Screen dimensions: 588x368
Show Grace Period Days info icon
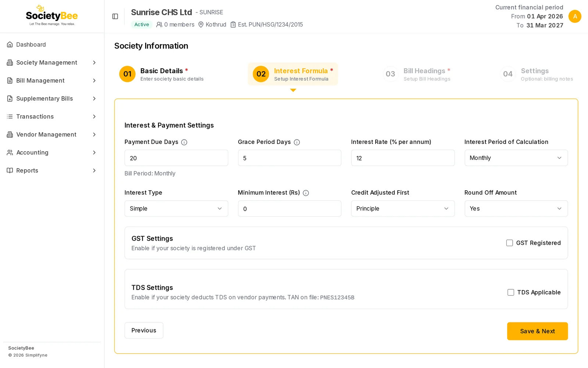coord(297,142)
